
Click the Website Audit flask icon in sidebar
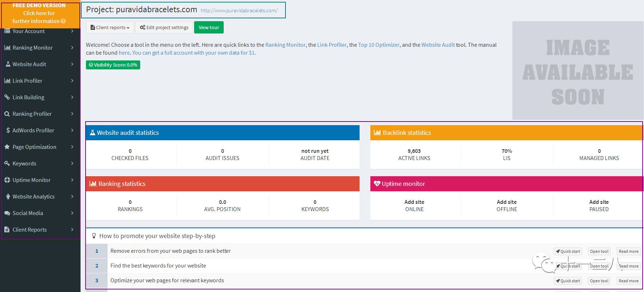[x=8, y=64]
